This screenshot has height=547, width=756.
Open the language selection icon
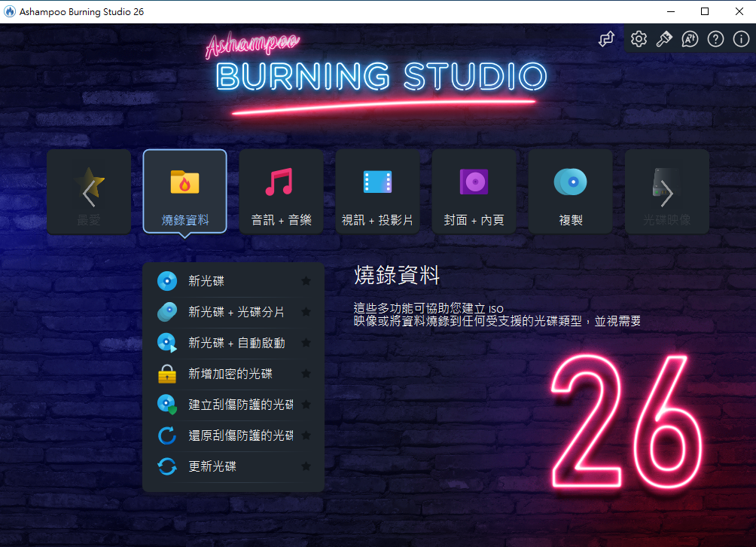tap(690, 39)
